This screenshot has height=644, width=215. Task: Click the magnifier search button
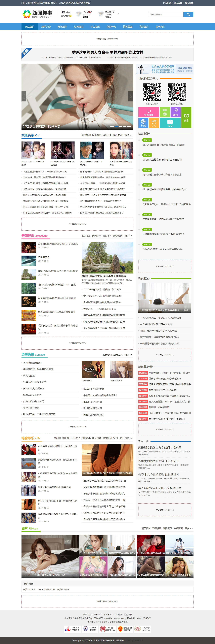pyautogui.click(x=188, y=14)
